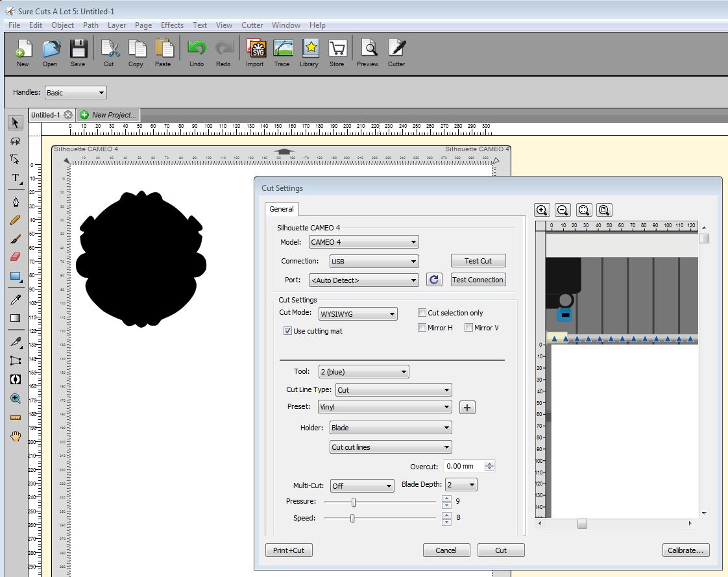
Task: Open the Effects menu
Action: point(172,25)
